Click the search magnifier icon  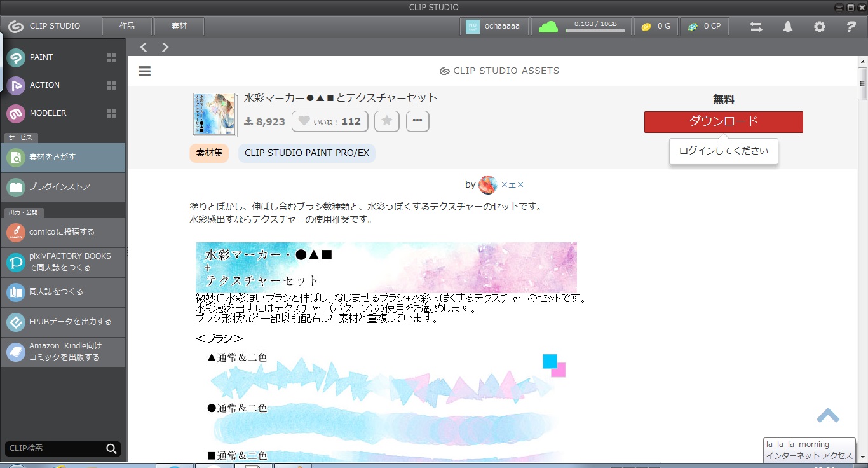click(x=112, y=449)
